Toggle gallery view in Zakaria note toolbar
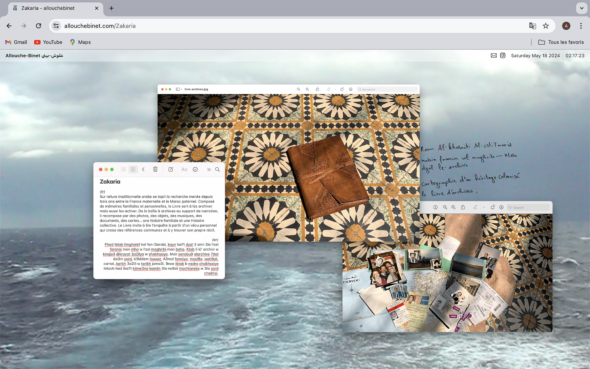This screenshot has width=590, height=369. 133,170
